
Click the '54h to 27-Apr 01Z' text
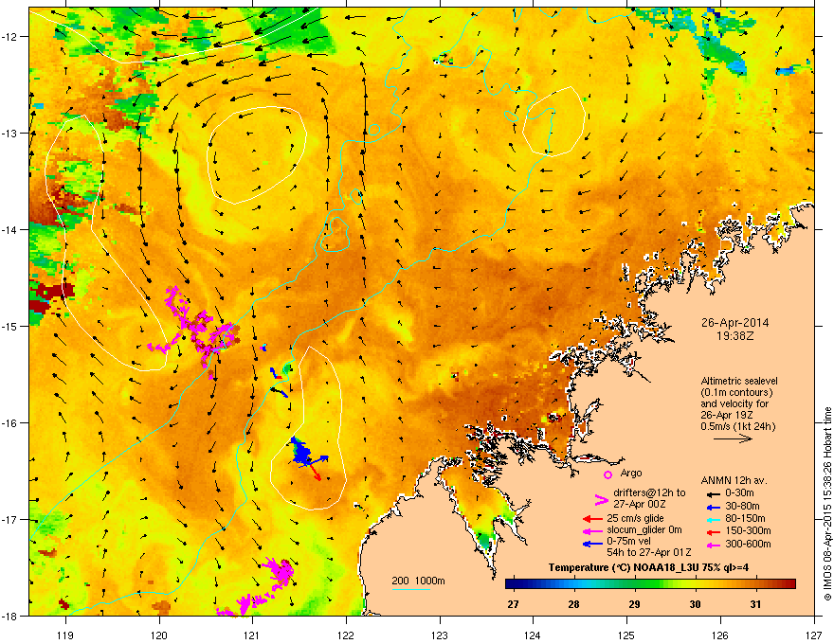(649, 552)
